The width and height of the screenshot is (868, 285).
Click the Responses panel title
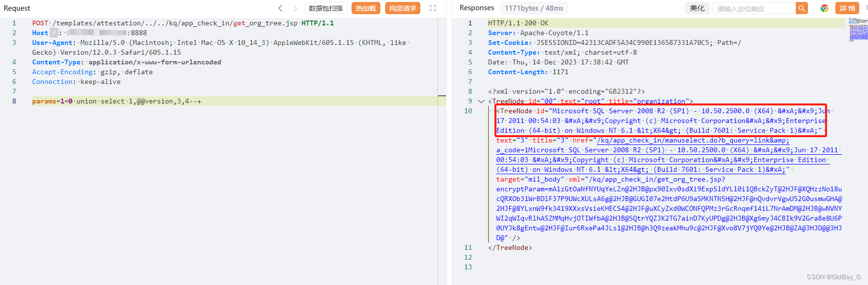coord(477,8)
